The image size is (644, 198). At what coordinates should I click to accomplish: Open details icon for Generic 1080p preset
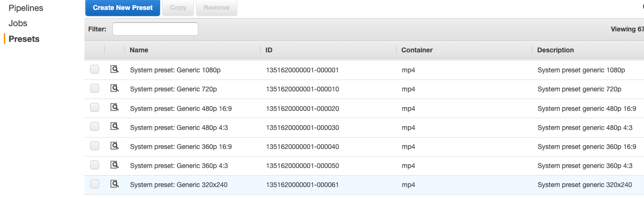coord(114,69)
